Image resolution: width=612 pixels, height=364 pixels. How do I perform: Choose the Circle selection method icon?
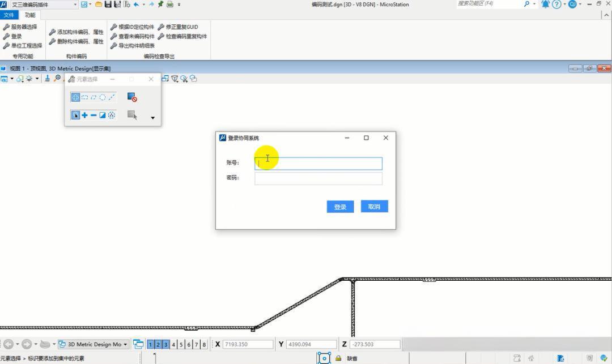coord(103,97)
